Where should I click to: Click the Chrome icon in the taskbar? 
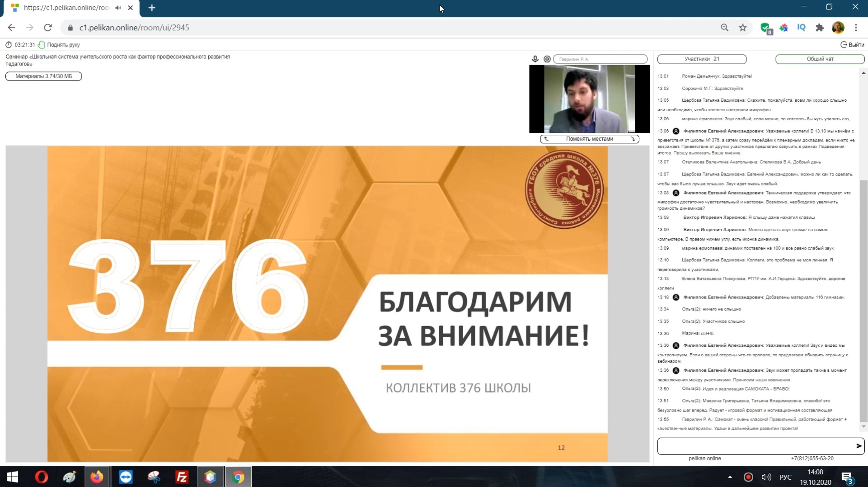(x=238, y=477)
